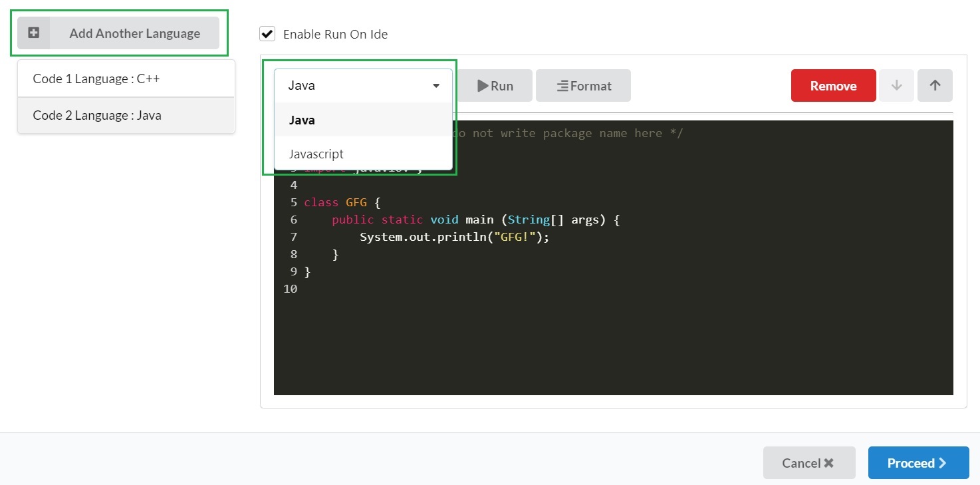The image size is (980, 485).
Task: Format the code using the Format button
Action: click(583, 86)
